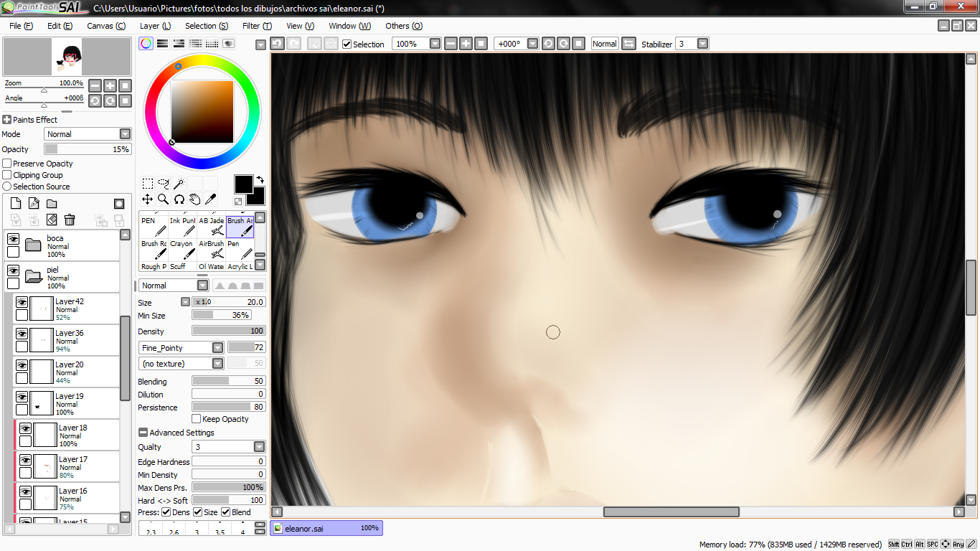Switch to the eleanor.sai document tab
The image size is (980, 551).
[326, 528]
